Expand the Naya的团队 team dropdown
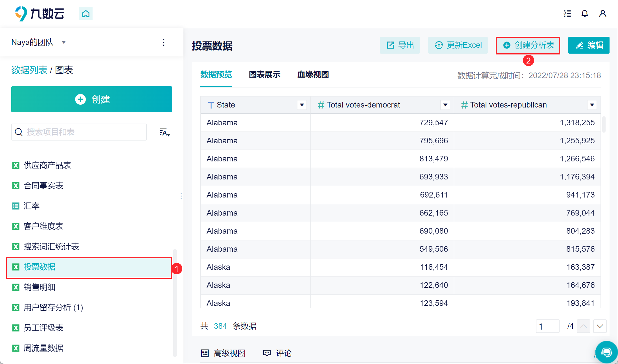 point(64,42)
